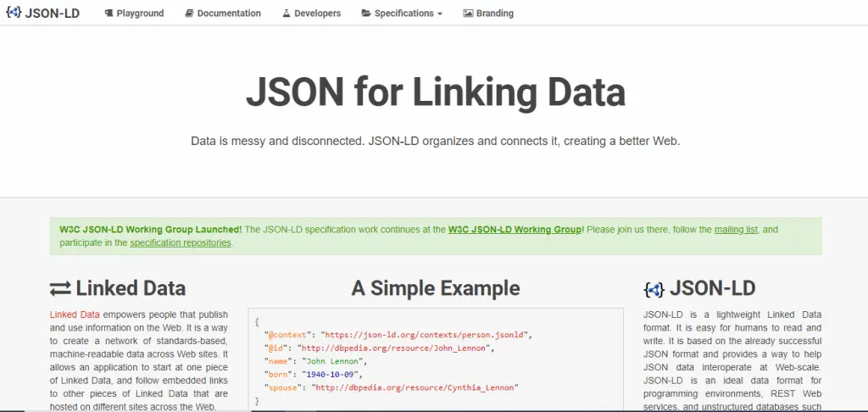The image size is (868, 412).
Task: Click the JSON-LD logo beside right heading
Action: (x=654, y=289)
